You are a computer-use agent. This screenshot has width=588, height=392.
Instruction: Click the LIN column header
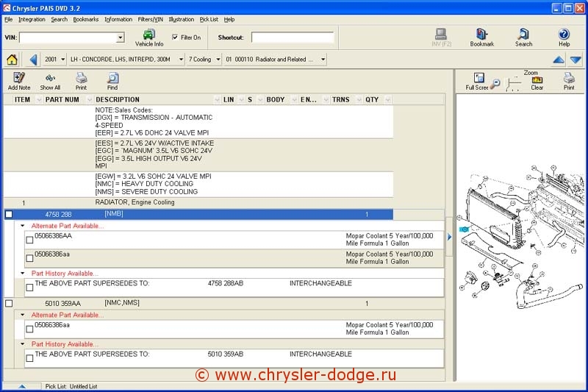229,100
